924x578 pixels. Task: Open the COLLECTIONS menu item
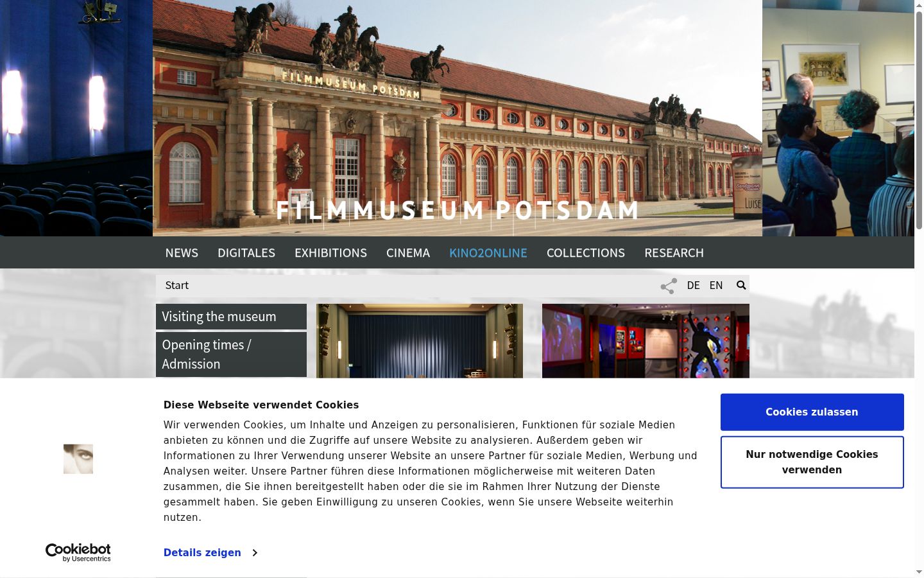point(586,253)
